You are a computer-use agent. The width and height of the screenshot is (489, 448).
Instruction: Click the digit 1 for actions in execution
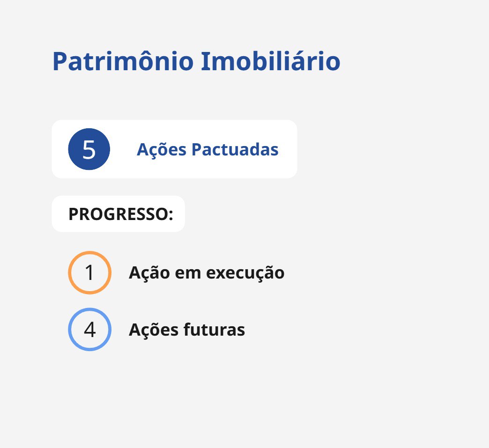tap(89, 273)
